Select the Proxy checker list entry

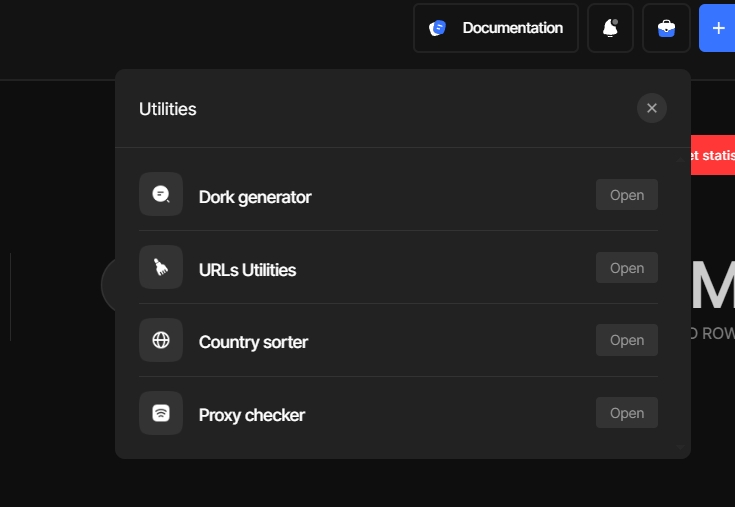(252, 415)
